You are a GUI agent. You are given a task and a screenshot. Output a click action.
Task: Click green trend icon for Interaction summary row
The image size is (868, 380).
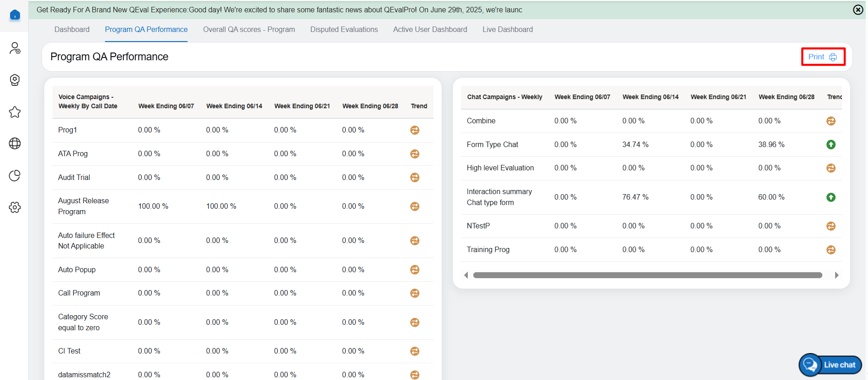tap(831, 197)
